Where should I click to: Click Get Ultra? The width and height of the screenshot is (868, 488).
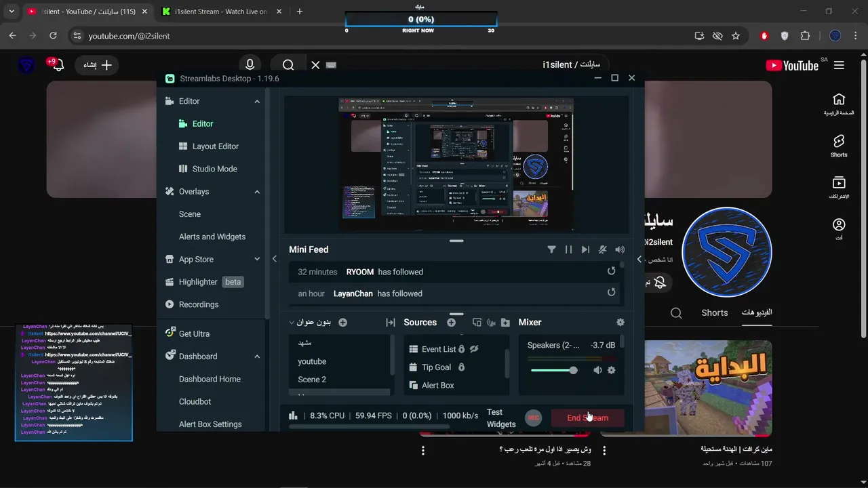[x=187, y=333]
